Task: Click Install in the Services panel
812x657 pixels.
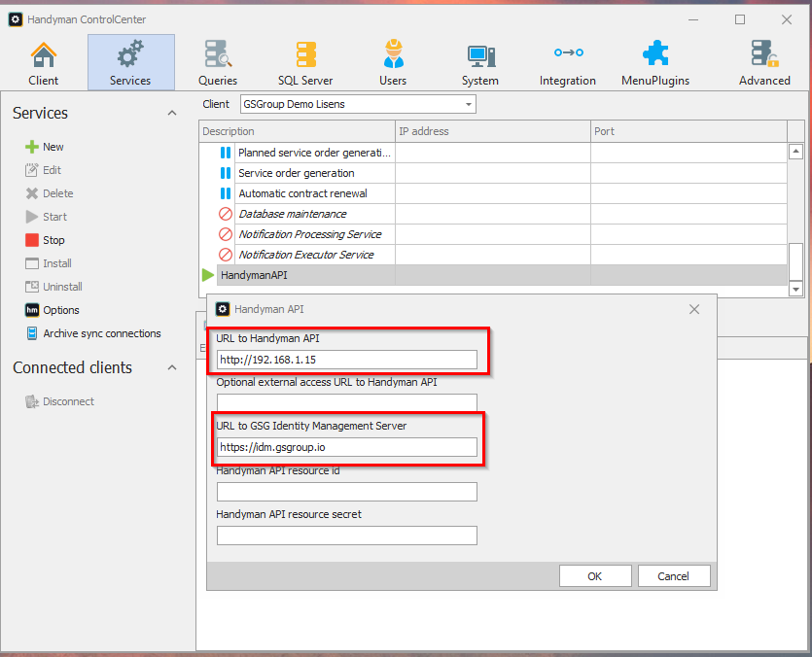Action: coord(49,263)
